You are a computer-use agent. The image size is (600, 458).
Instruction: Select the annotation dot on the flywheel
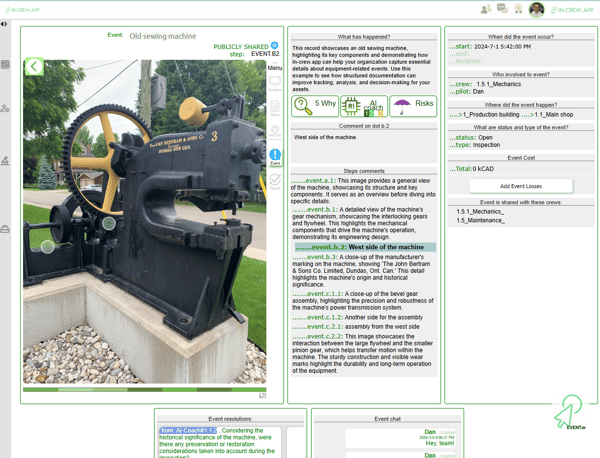[108, 223]
